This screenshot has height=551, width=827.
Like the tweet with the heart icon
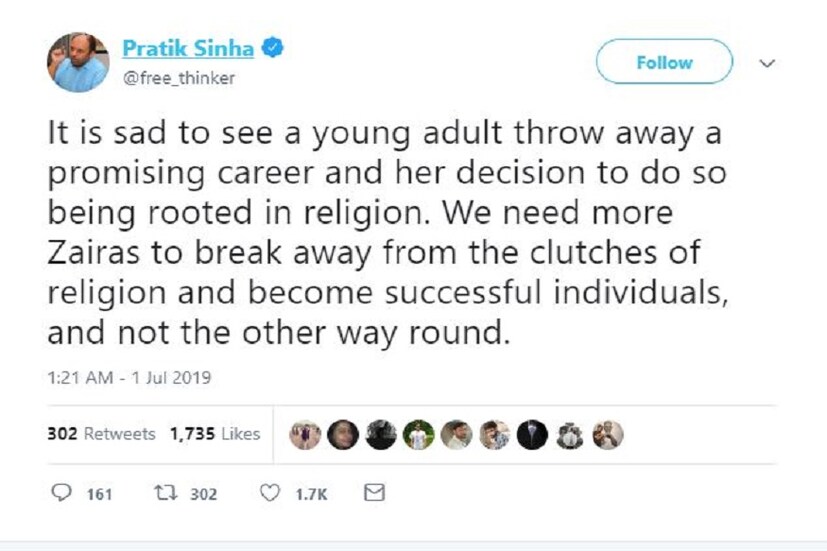[x=269, y=493]
